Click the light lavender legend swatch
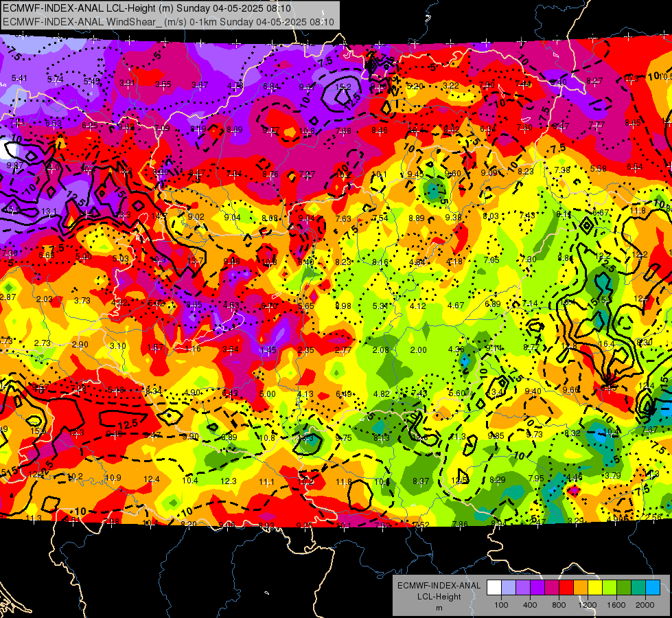672x618 pixels. (509, 588)
